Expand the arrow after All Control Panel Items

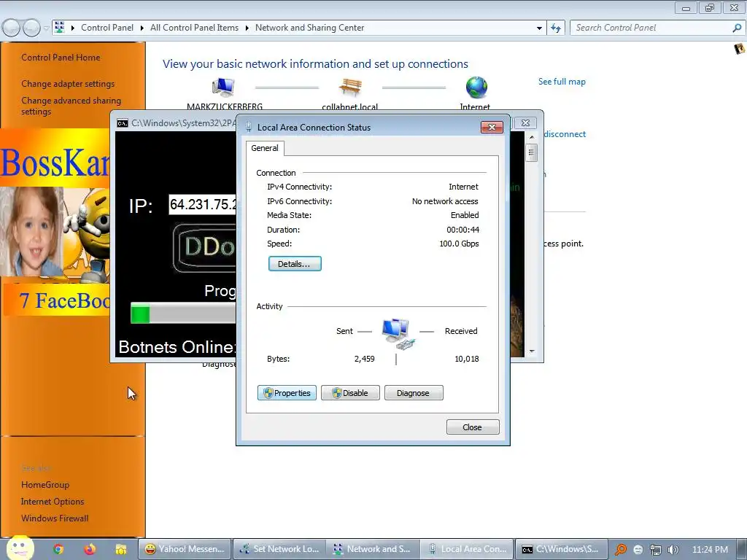point(247,28)
